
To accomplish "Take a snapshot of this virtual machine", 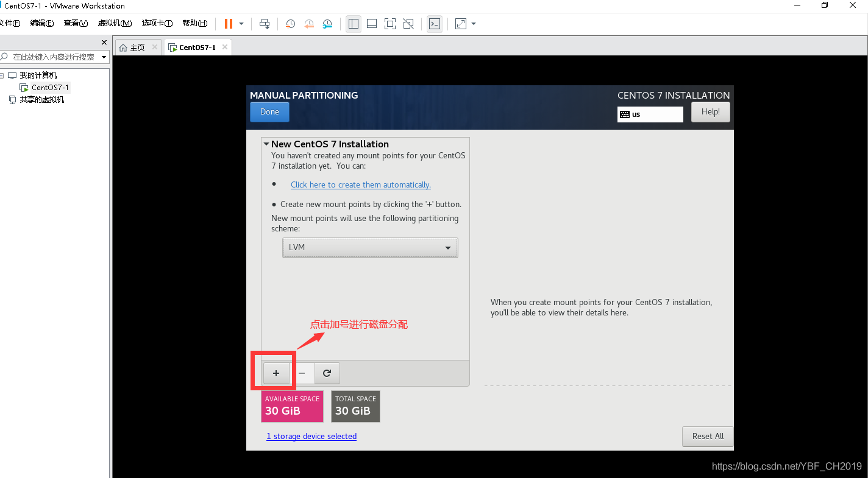I will coord(291,24).
